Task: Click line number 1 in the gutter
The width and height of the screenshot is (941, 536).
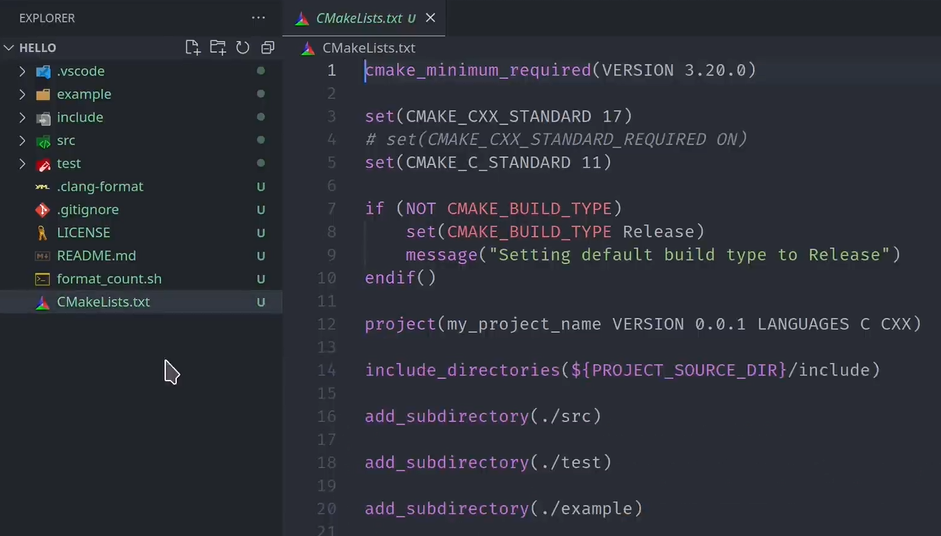Action: 331,70
